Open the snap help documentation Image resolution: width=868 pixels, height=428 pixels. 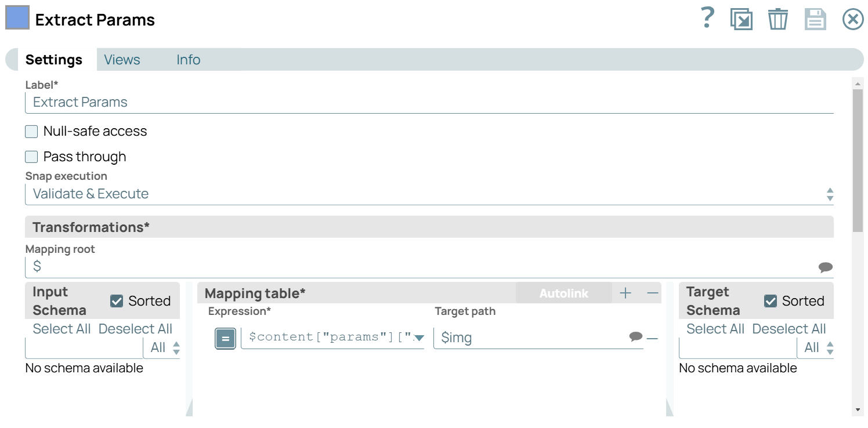(x=707, y=18)
